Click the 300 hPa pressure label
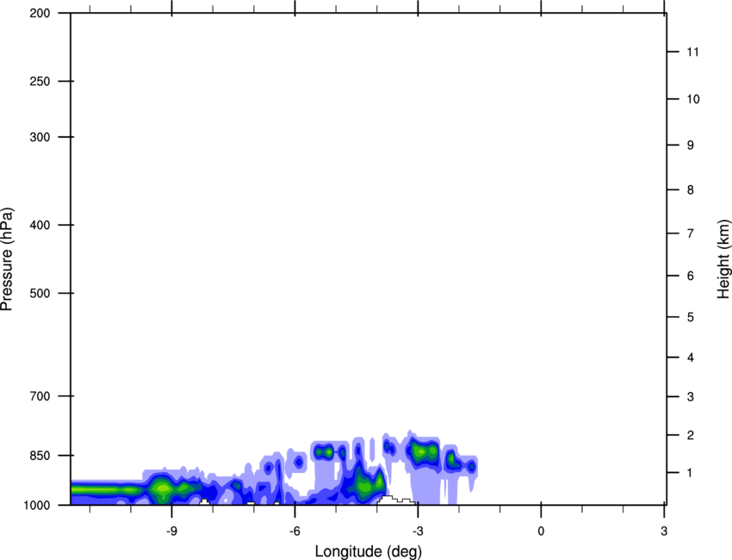This screenshot has height=560, width=732. coord(37,138)
